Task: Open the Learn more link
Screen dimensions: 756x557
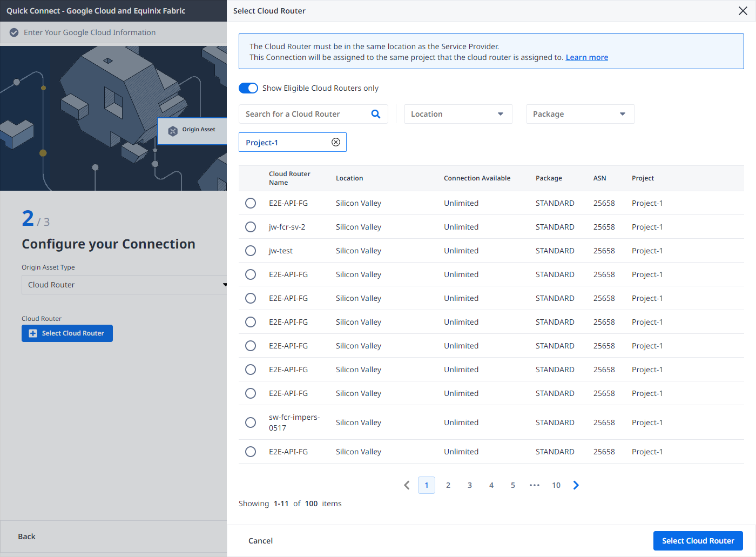Action: tap(586, 57)
